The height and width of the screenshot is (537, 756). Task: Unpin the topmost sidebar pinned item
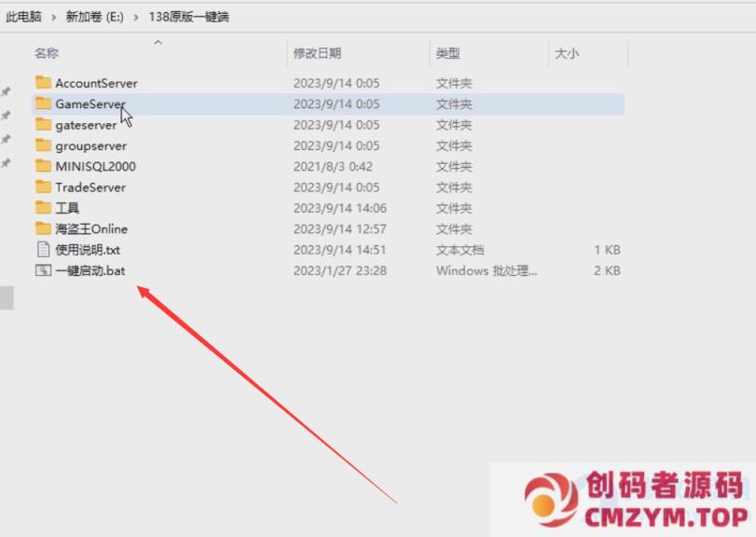pos(5,92)
